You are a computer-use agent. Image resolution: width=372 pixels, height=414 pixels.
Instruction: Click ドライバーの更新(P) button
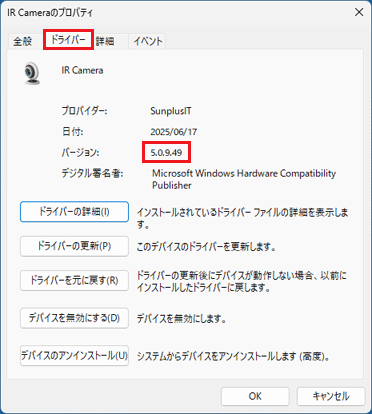point(74,246)
